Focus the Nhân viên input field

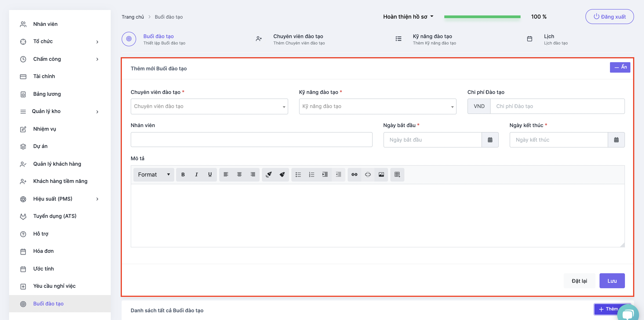(x=251, y=140)
